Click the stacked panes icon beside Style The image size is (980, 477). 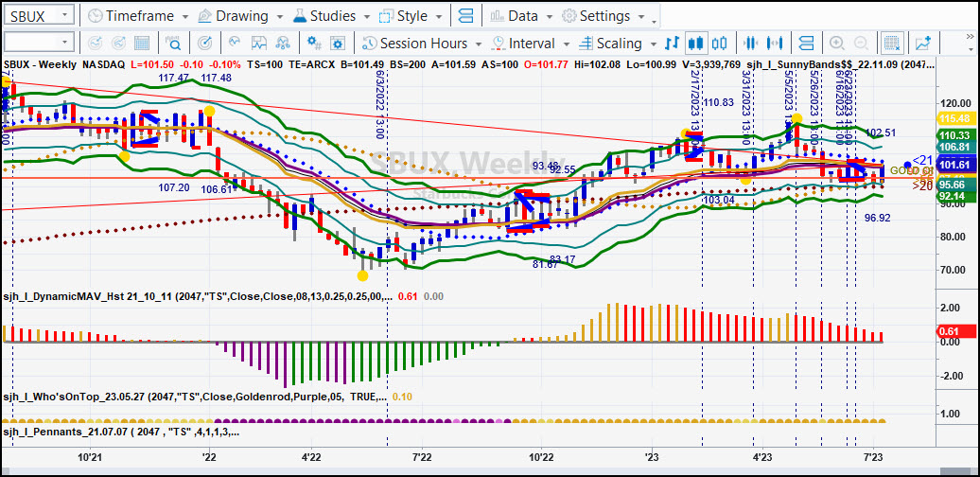pyautogui.click(x=466, y=16)
